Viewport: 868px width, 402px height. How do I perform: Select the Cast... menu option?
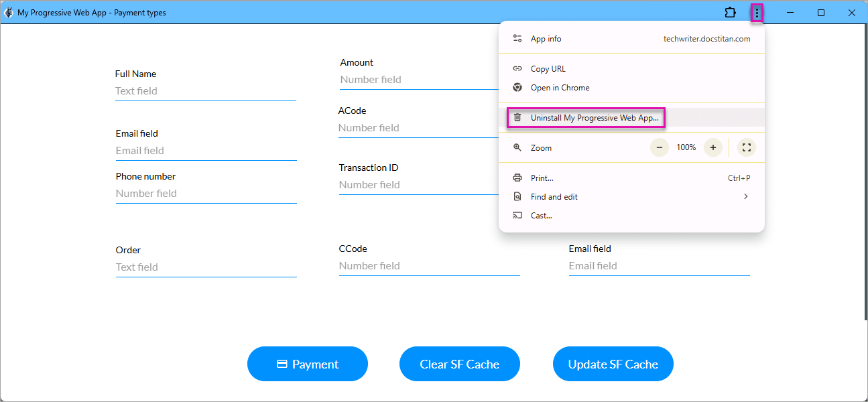click(x=541, y=216)
